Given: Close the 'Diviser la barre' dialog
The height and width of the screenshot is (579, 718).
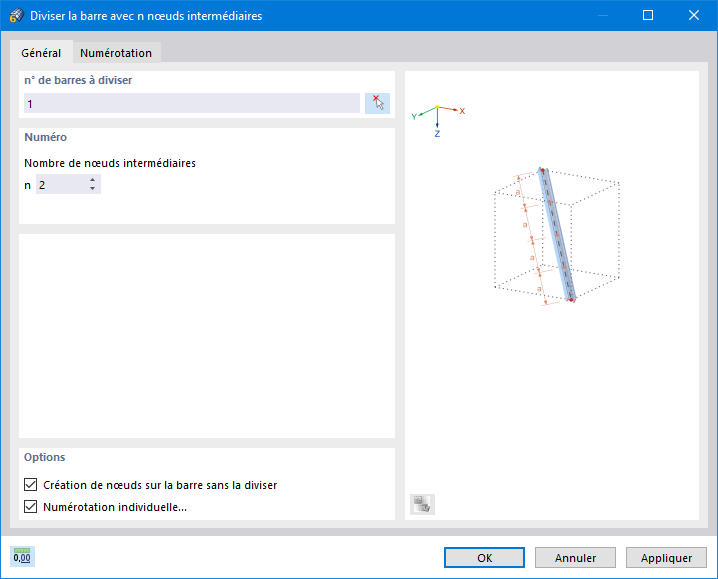Looking at the screenshot, I should 694,16.
